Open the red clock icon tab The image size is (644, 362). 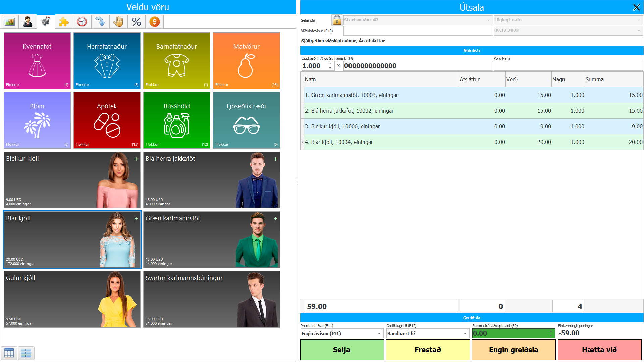click(82, 22)
